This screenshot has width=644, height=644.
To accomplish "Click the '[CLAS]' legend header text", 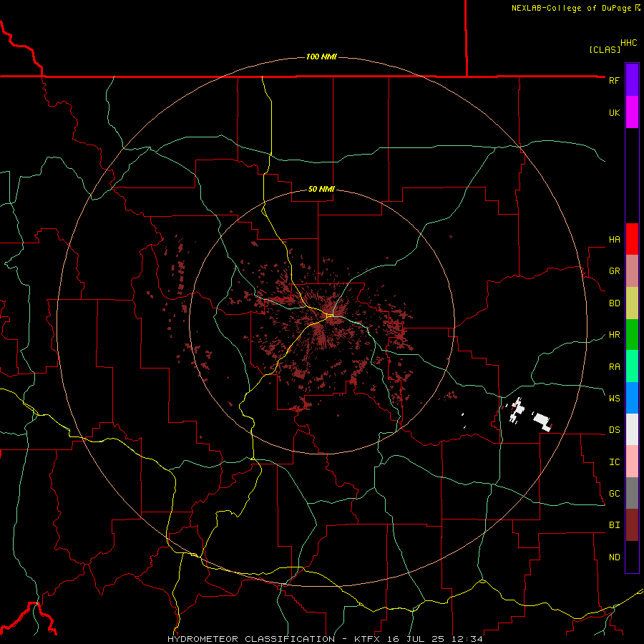I will pos(605,49).
